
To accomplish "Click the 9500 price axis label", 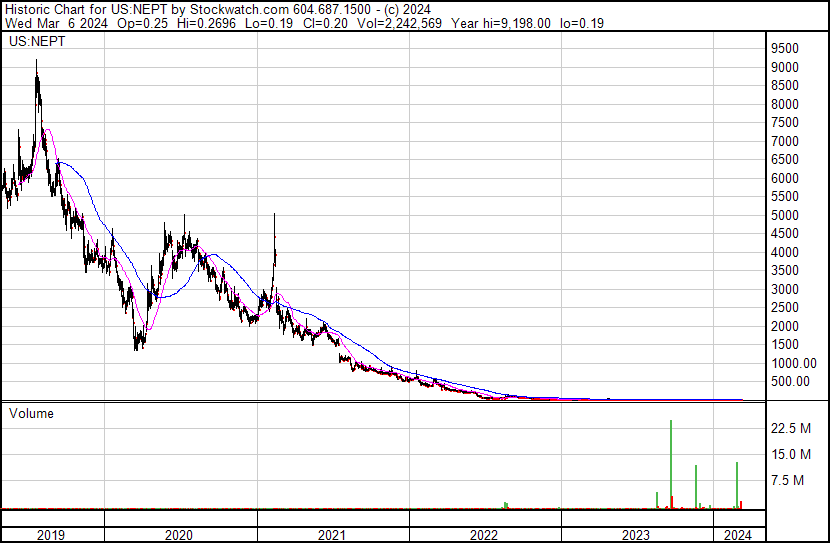I will pyautogui.click(x=785, y=49).
